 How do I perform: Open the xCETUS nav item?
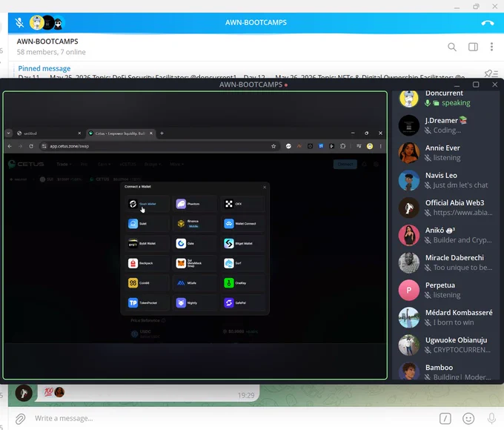[x=127, y=164]
